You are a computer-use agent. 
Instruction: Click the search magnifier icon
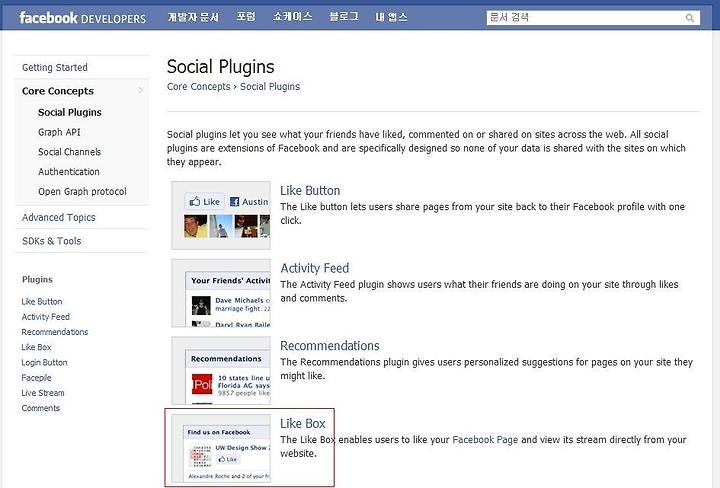click(689, 18)
